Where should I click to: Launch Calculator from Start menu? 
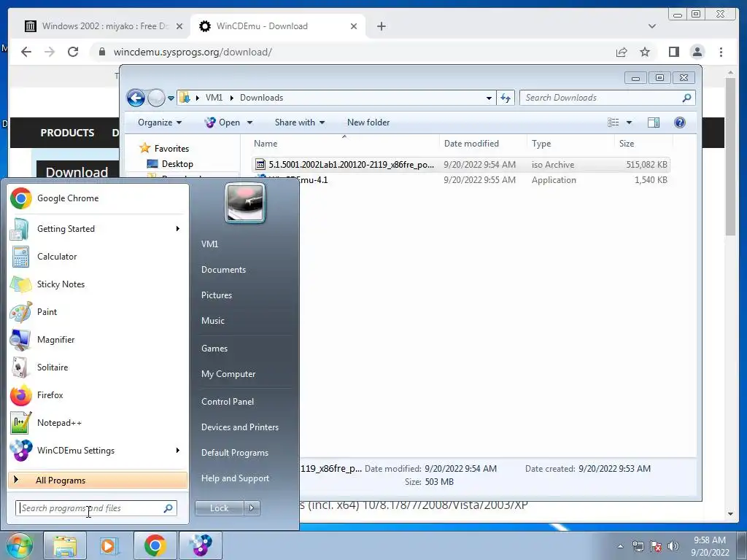pyautogui.click(x=98, y=257)
